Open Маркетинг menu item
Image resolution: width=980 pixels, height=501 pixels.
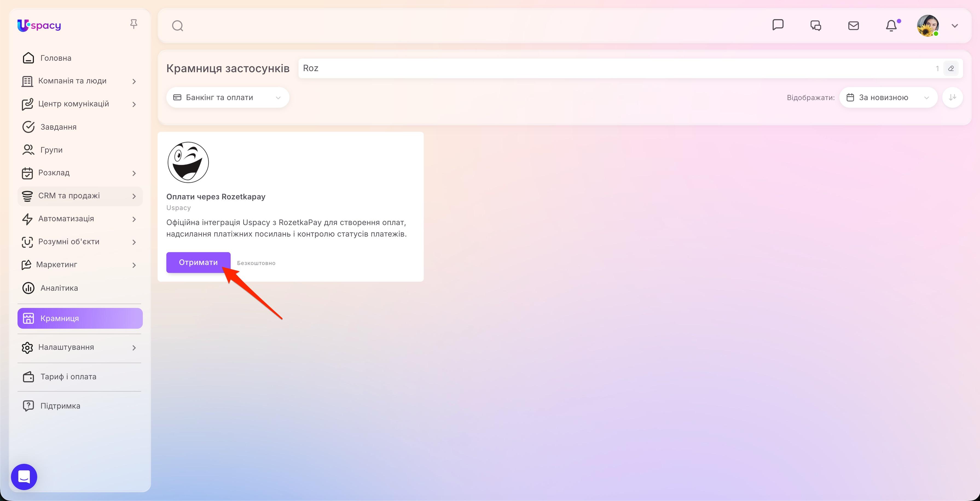80,265
